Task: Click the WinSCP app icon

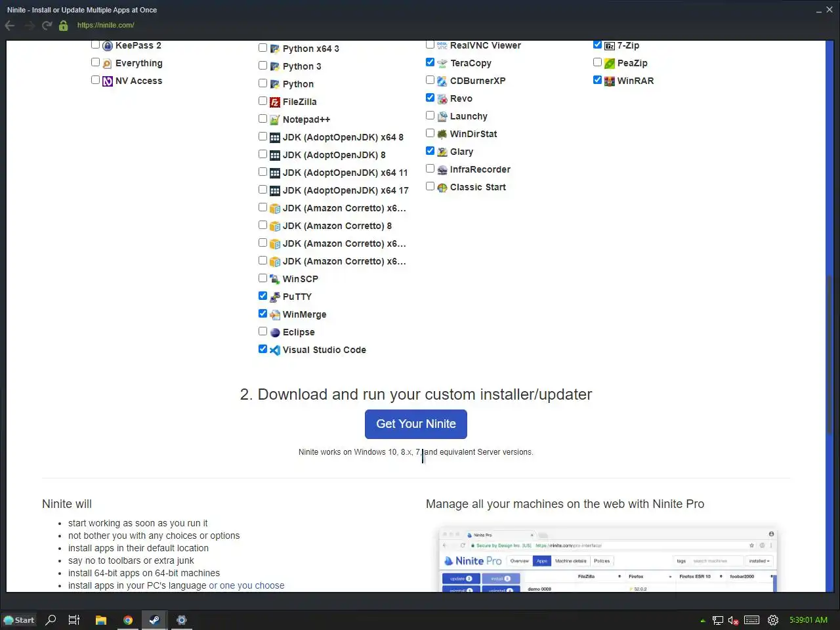Action: click(275, 280)
